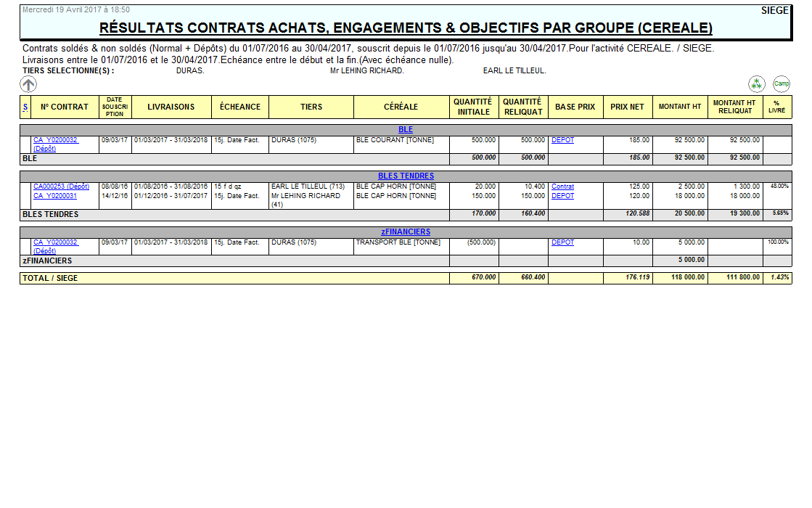The image size is (812, 508).
Task: Click the Contrat base prix link
Action: pyautogui.click(x=562, y=187)
